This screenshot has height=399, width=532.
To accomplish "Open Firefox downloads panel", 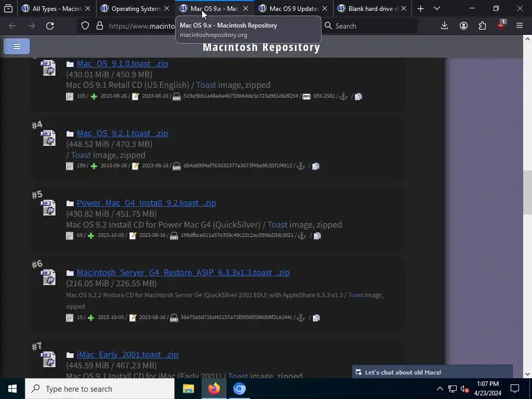I will tap(444, 26).
